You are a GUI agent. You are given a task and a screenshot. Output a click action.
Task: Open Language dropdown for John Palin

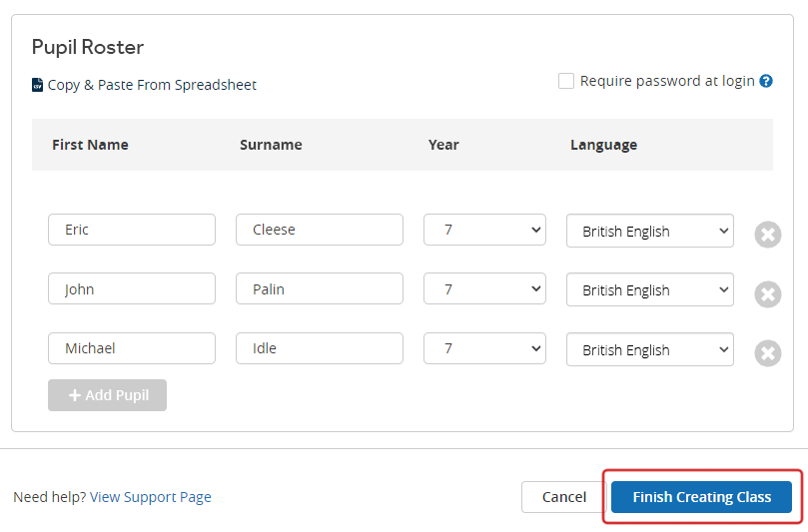[650, 289]
